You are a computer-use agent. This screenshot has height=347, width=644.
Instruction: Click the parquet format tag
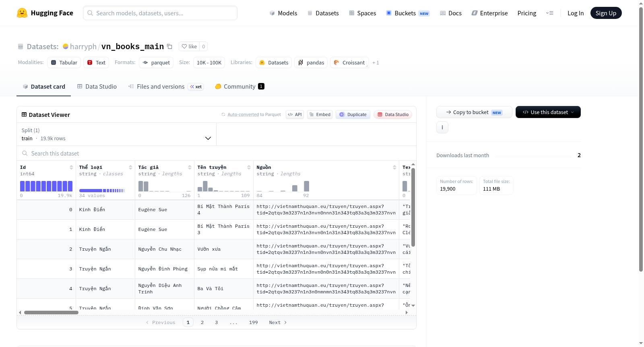click(x=156, y=62)
